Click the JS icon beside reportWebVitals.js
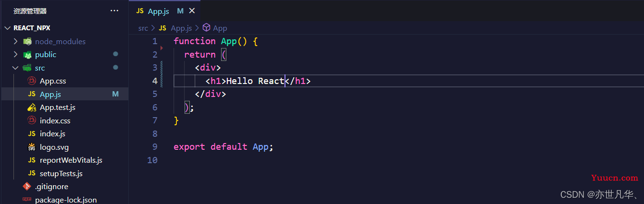 click(32, 160)
